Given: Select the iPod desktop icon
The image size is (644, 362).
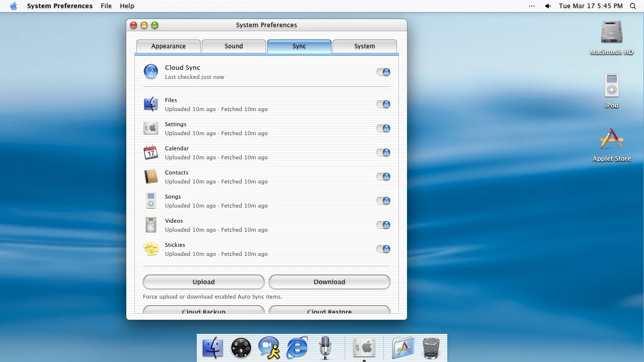Looking at the screenshot, I should [x=612, y=91].
